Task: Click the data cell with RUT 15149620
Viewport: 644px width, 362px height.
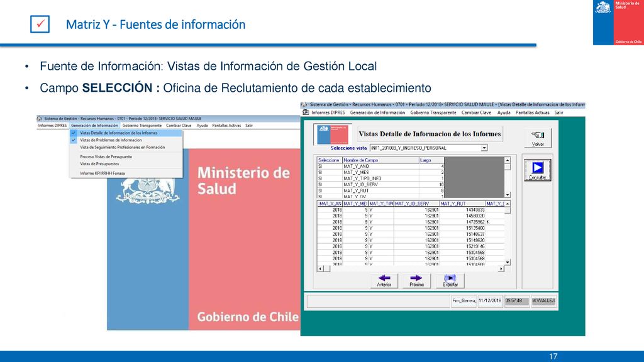Action: (462, 241)
